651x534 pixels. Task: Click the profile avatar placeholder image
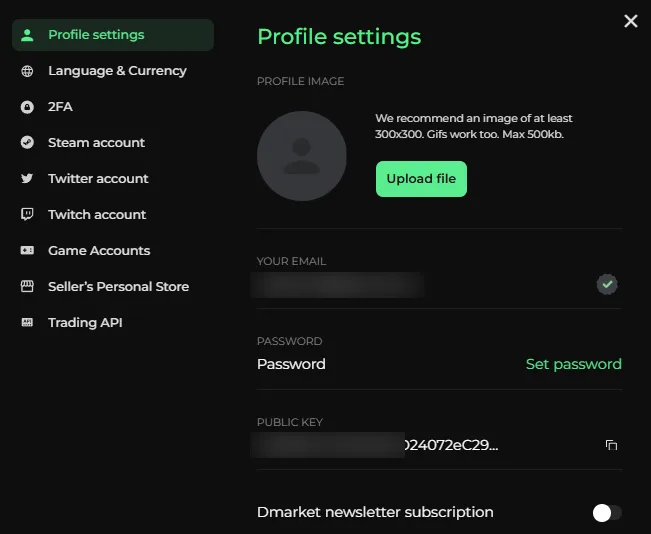(301, 156)
